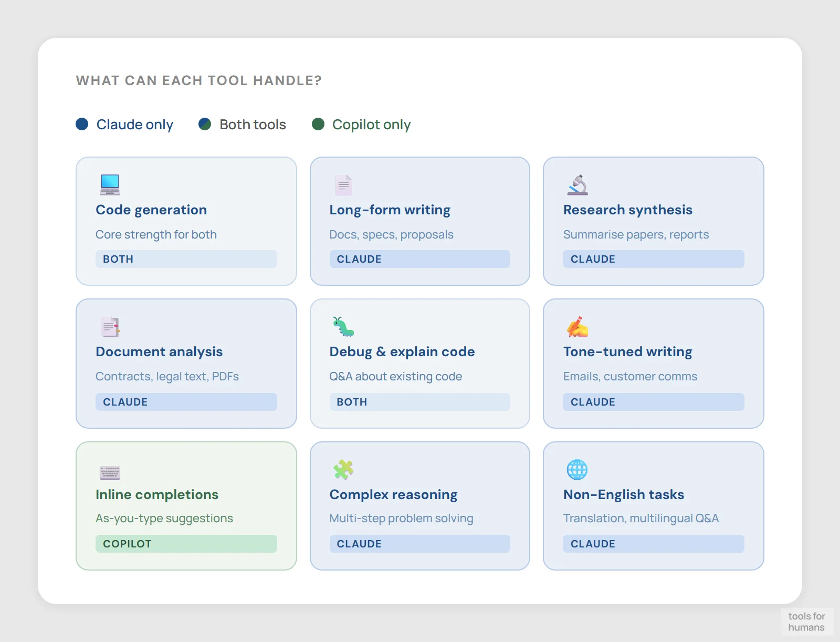Click the BOTH badge under Debug & explain code
Viewport: 840px width, 642px height.
point(419,402)
